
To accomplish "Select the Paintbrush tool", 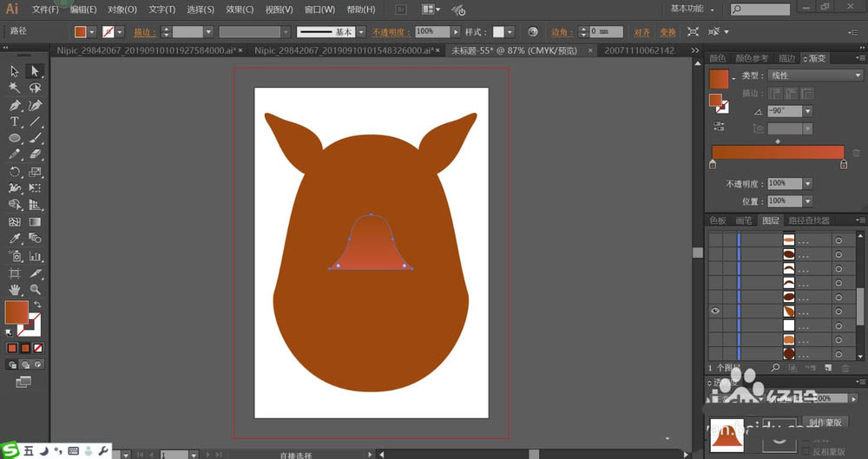I will (x=35, y=138).
